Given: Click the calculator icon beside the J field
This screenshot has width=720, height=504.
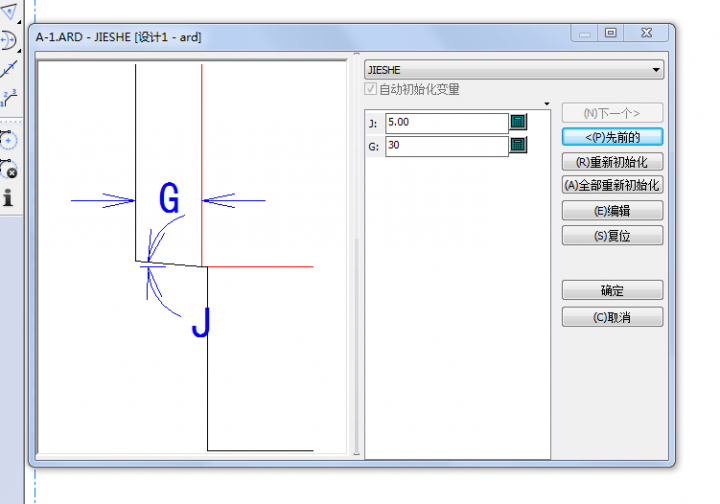Looking at the screenshot, I should [x=518, y=122].
